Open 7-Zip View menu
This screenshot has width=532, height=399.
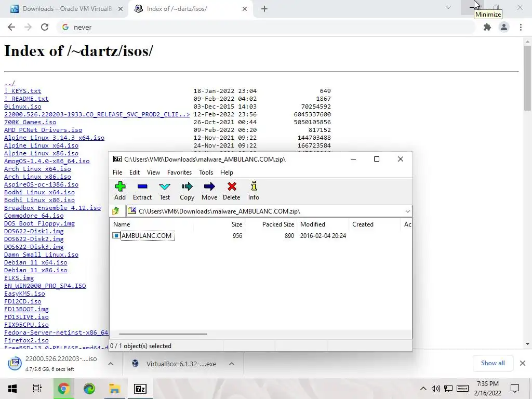pos(153,172)
